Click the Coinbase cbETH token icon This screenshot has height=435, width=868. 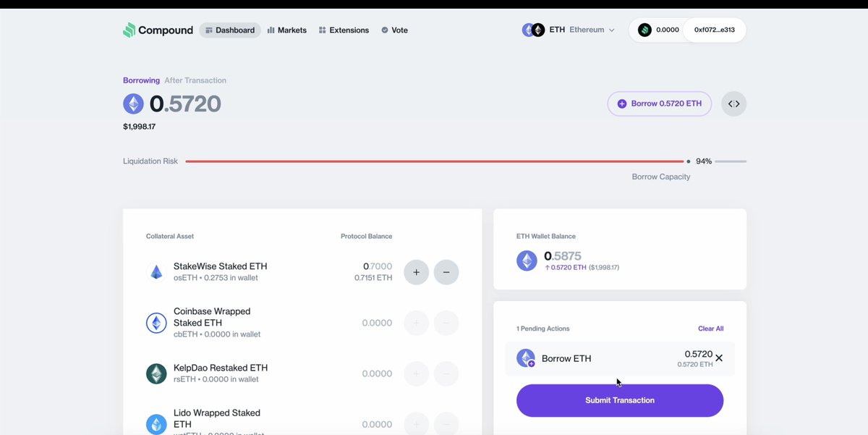coord(156,323)
